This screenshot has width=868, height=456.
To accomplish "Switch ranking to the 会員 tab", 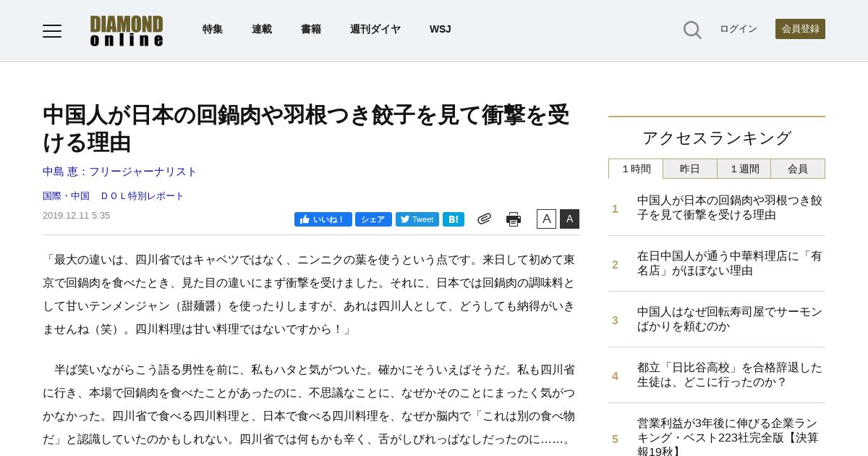I will click(798, 169).
